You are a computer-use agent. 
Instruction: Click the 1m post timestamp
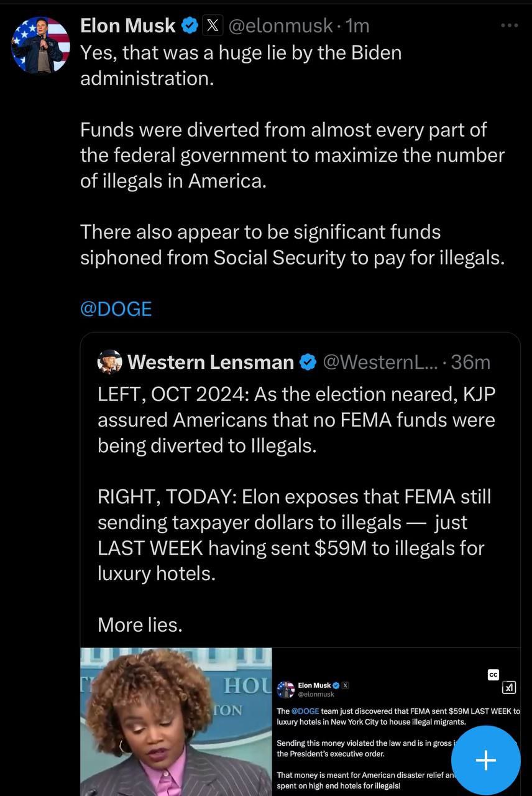coord(357,26)
